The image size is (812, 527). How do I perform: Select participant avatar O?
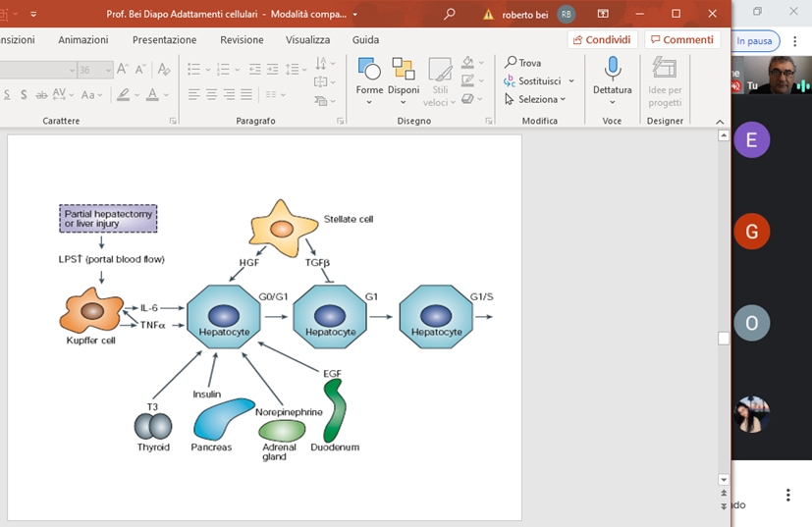pos(751,323)
